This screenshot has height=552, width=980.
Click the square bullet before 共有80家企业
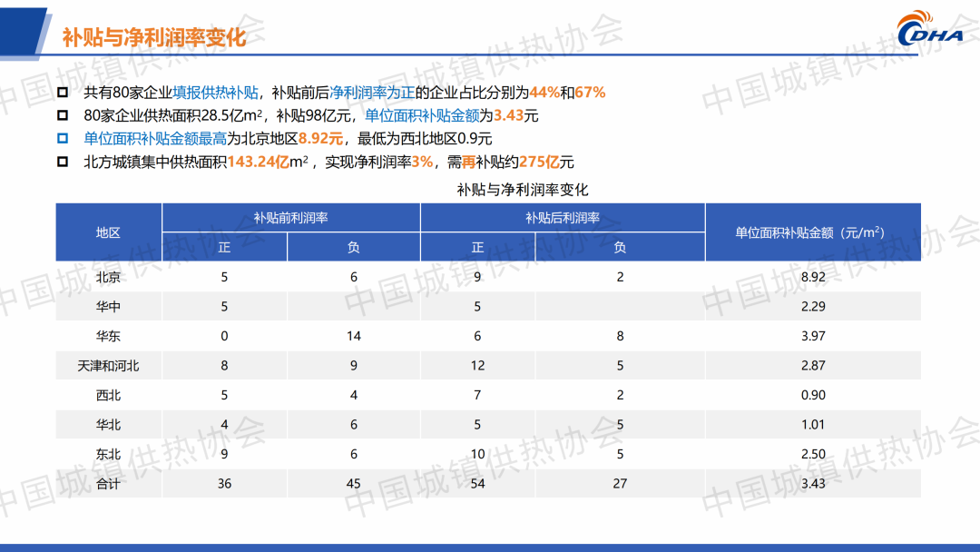point(63,93)
